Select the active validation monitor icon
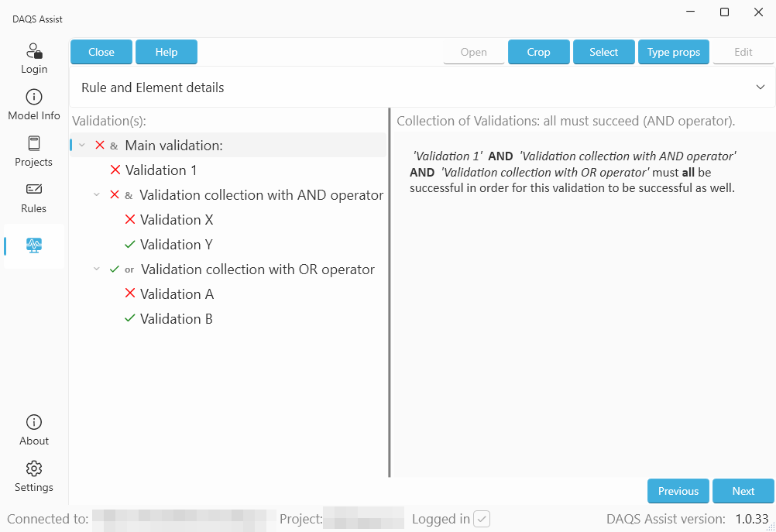 33,245
